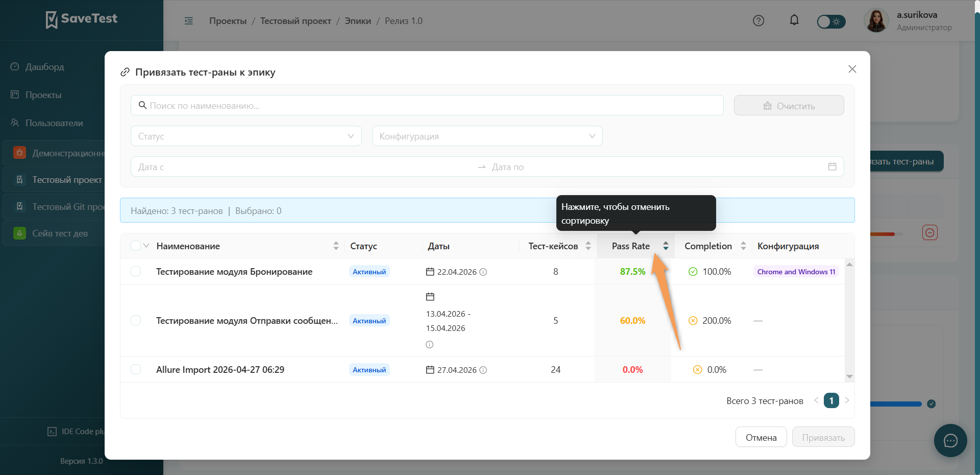Sort by Pass Rate column arrows
This screenshot has height=475, width=980.
coord(666,246)
